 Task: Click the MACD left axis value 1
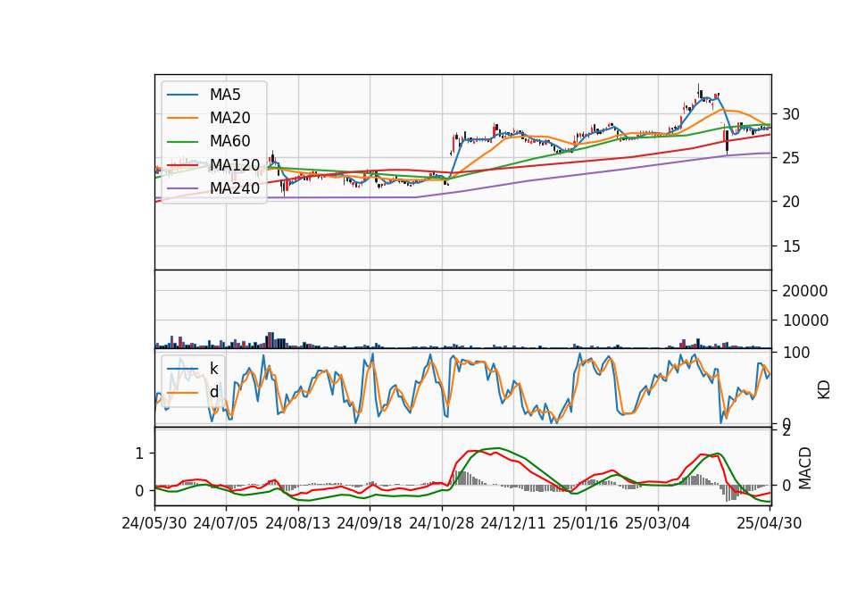coord(139,454)
